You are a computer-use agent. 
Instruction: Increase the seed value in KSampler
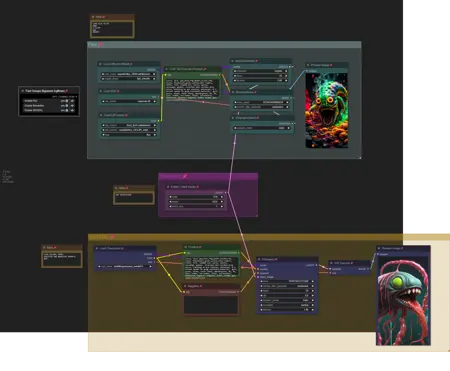[x=313, y=281]
